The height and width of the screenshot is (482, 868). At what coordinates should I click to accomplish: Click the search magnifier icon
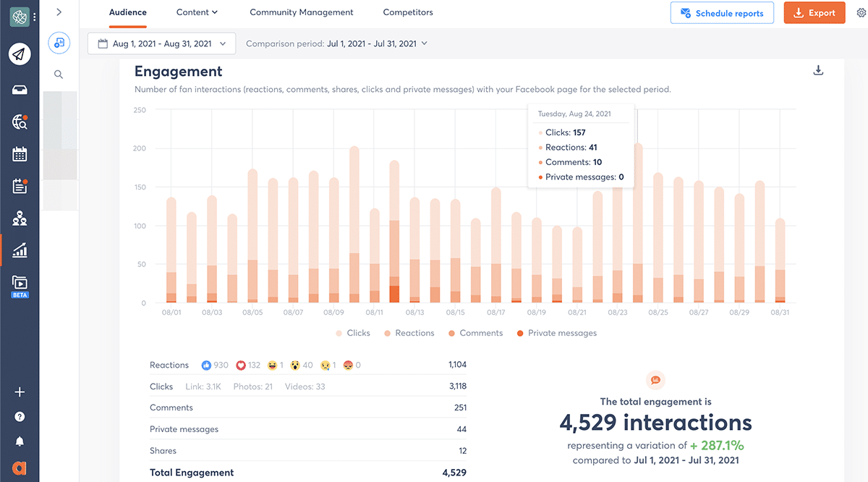[59, 74]
